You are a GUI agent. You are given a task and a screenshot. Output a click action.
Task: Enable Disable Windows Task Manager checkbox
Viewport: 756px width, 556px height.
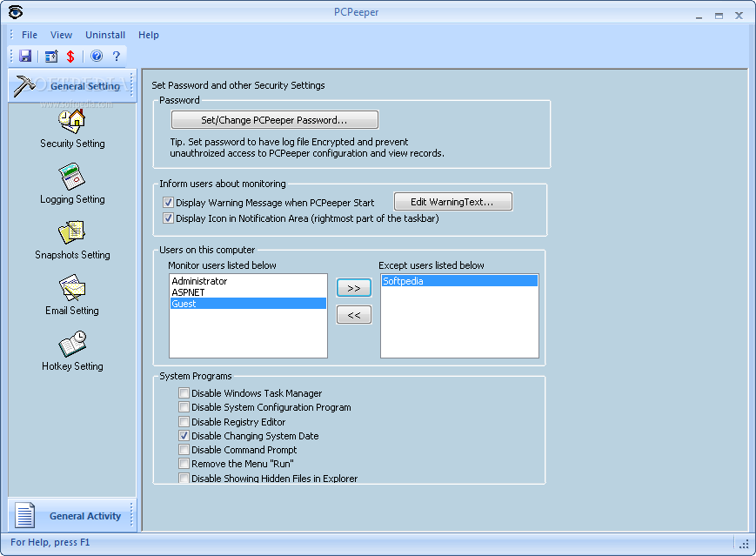pyautogui.click(x=184, y=393)
